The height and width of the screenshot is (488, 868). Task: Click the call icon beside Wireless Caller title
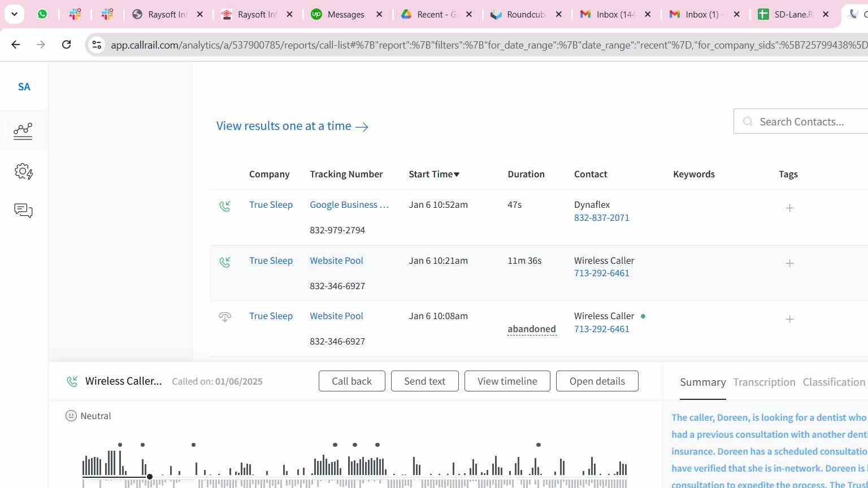point(72,381)
